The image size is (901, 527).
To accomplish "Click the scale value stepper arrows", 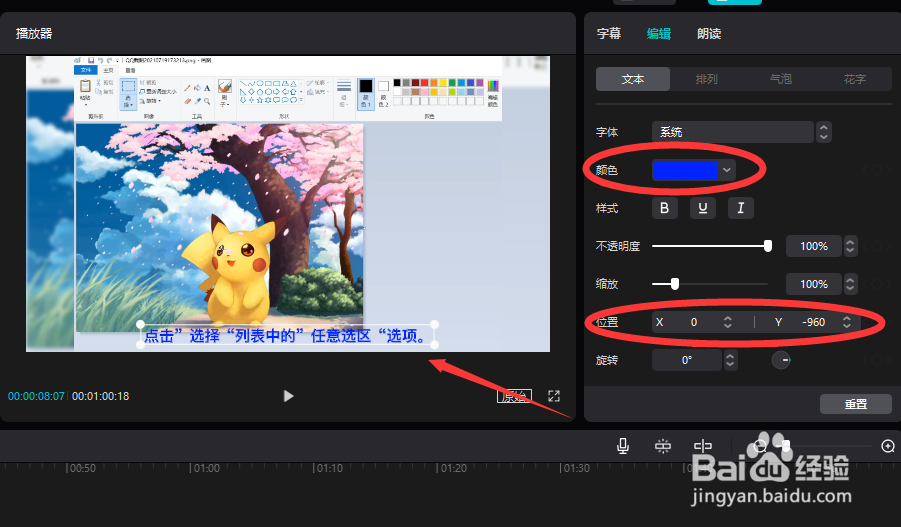I will click(850, 284).
